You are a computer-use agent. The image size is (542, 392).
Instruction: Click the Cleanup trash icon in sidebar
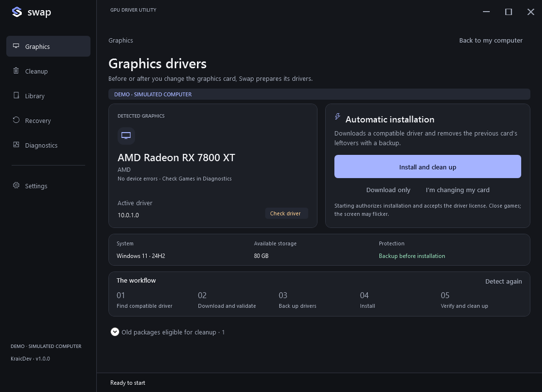(16, 71)
